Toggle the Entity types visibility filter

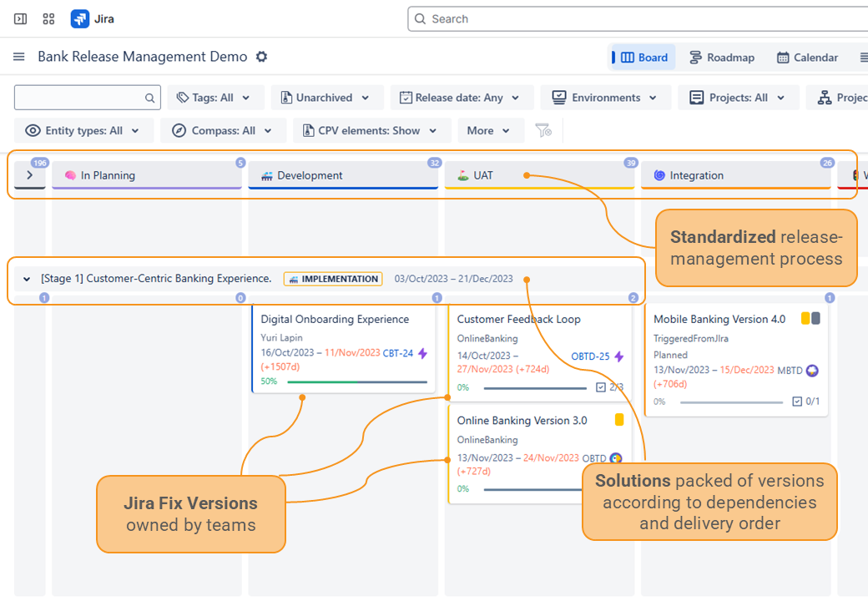click(83, 130)
